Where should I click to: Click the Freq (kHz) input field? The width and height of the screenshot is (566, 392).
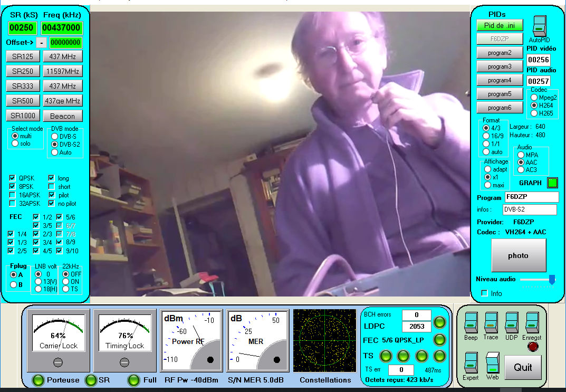click(61, 28)
